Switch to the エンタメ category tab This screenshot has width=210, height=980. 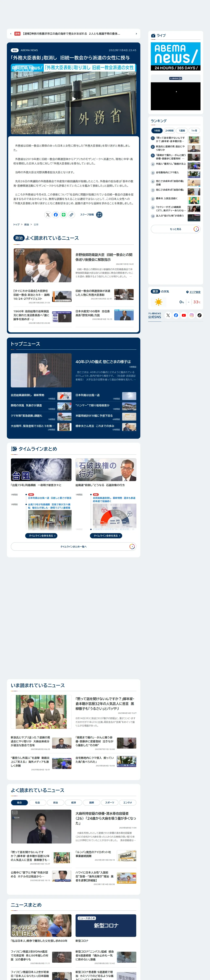point(128,803)
